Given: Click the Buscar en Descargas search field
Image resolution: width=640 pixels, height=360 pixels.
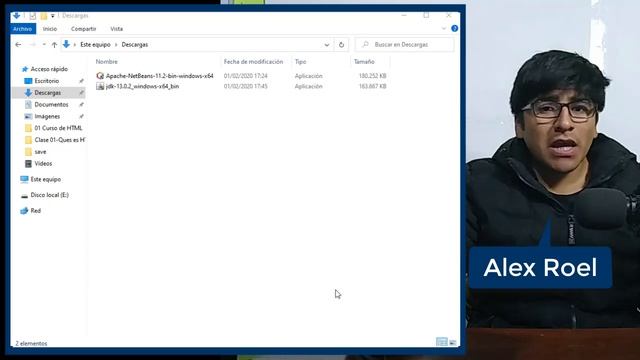Looking at the screenshot, I should (x=404, y=44).
